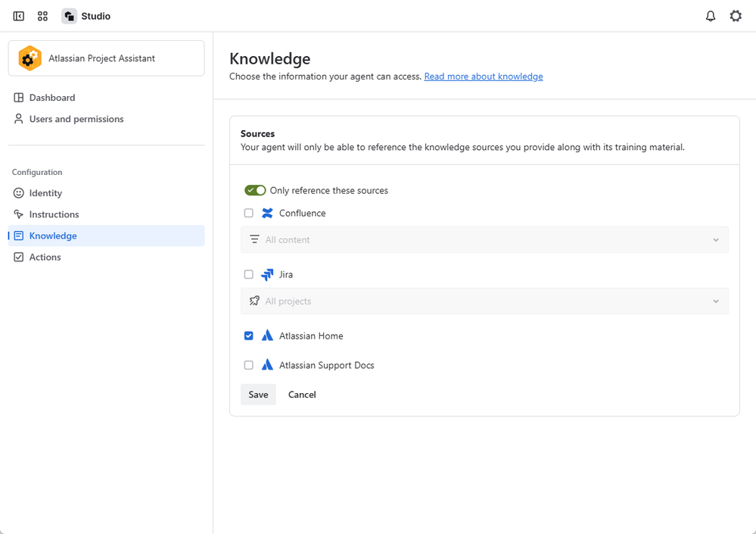756x534 pixels.
Task: Collapse the sidebar panel icon
Action: 19,16
